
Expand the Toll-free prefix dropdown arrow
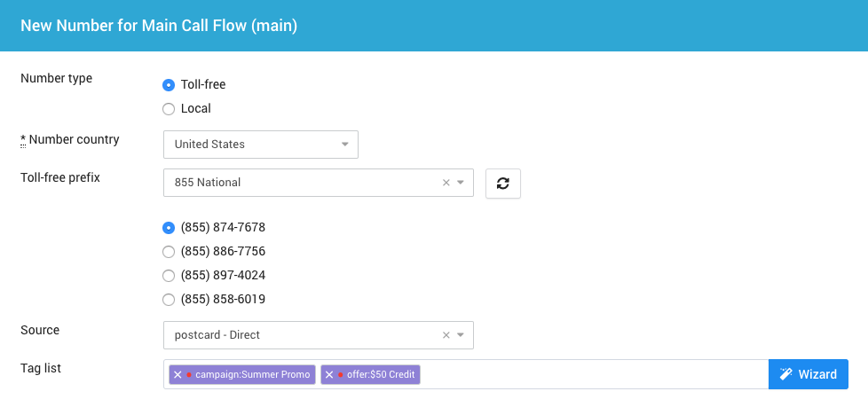point(461,183)
